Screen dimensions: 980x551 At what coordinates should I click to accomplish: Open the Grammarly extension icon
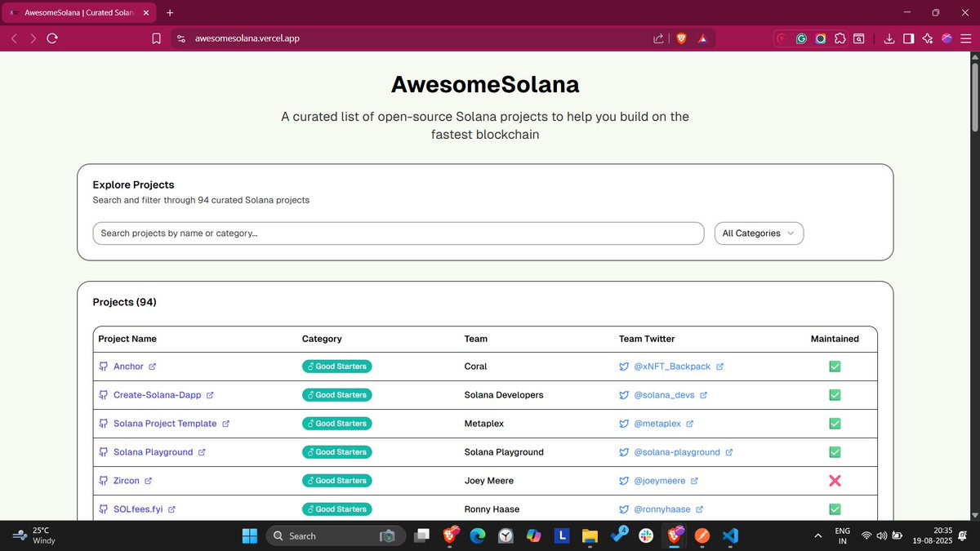point(801,38)
